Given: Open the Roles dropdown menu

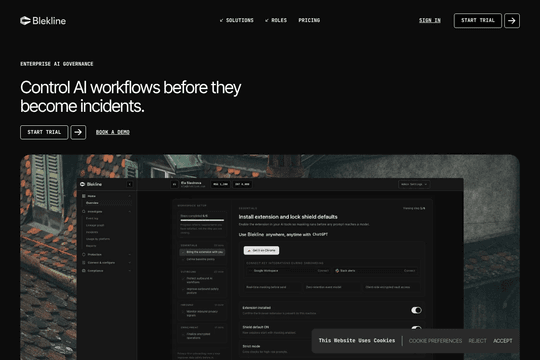Looking at the screenshot, I should pyautogui.click(x=276, y=20).
